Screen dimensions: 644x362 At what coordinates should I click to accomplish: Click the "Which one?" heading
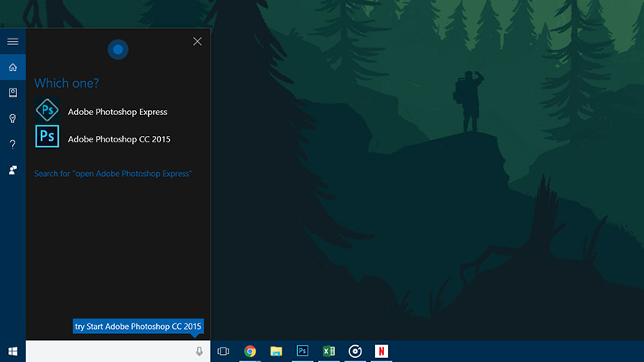[x=67, y=83]
